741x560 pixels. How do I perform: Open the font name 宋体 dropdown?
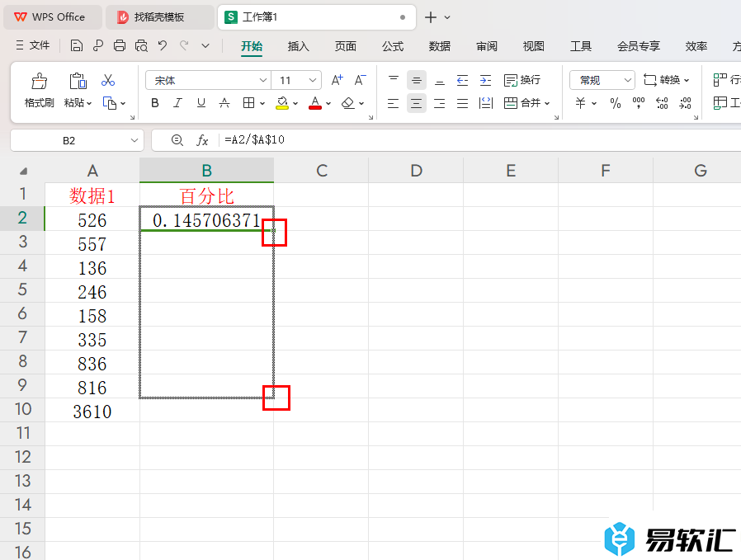[263, 80]
